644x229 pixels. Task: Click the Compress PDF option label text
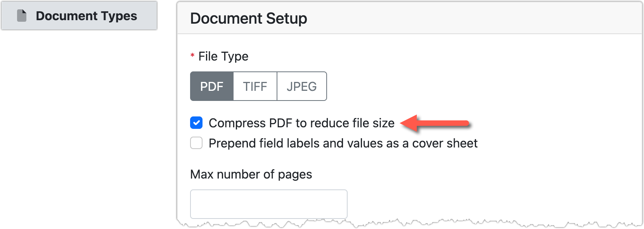tap(303, 123)
